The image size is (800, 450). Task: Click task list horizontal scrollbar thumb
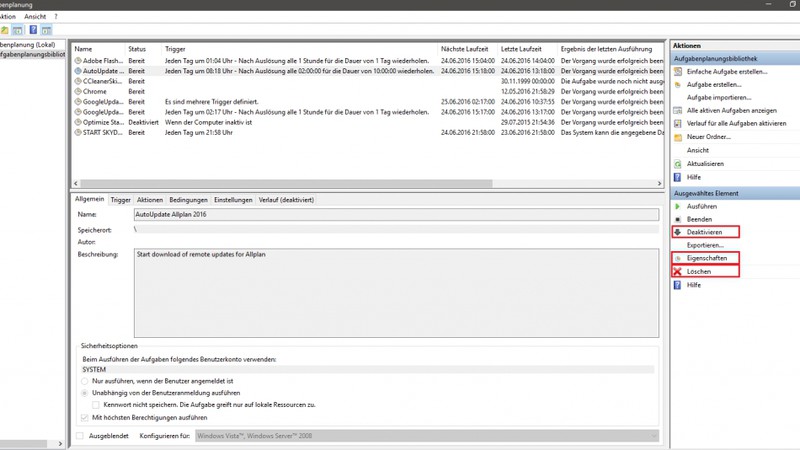(286, 183)
